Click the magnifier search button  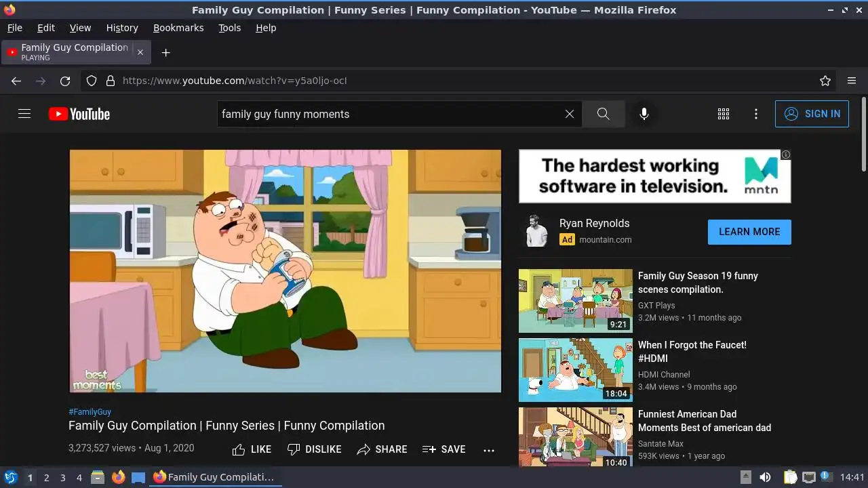(604, 114)
